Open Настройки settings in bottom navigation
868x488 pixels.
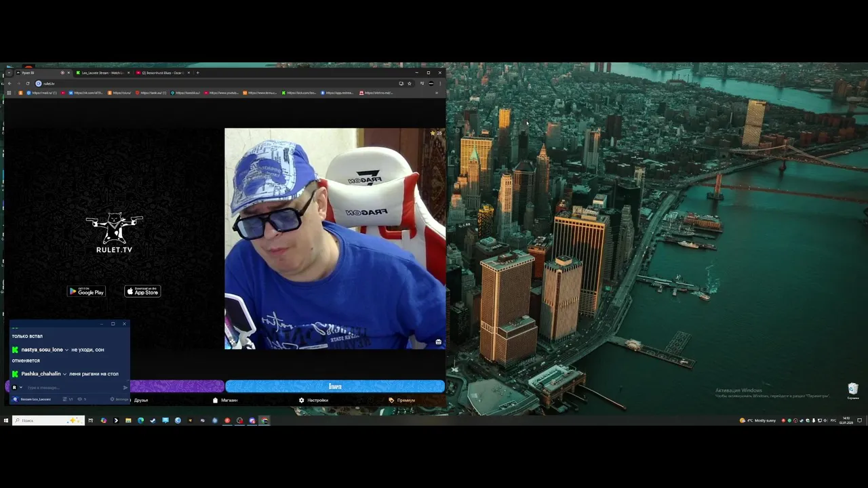pyautogui.click(x=313, y=400)
